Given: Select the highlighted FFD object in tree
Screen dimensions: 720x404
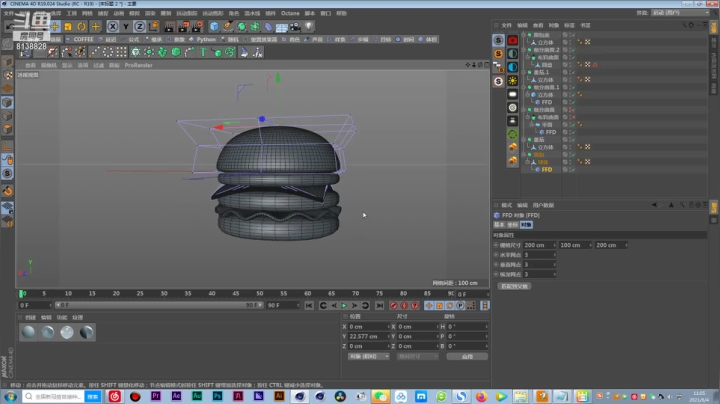Looking at the screenshot, I should pos(546,169).
